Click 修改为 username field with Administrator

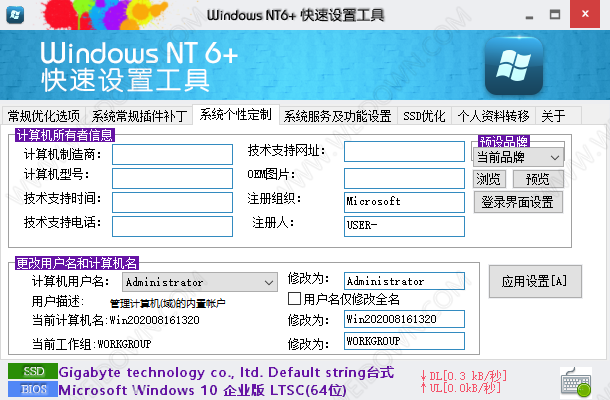point(404,281)
